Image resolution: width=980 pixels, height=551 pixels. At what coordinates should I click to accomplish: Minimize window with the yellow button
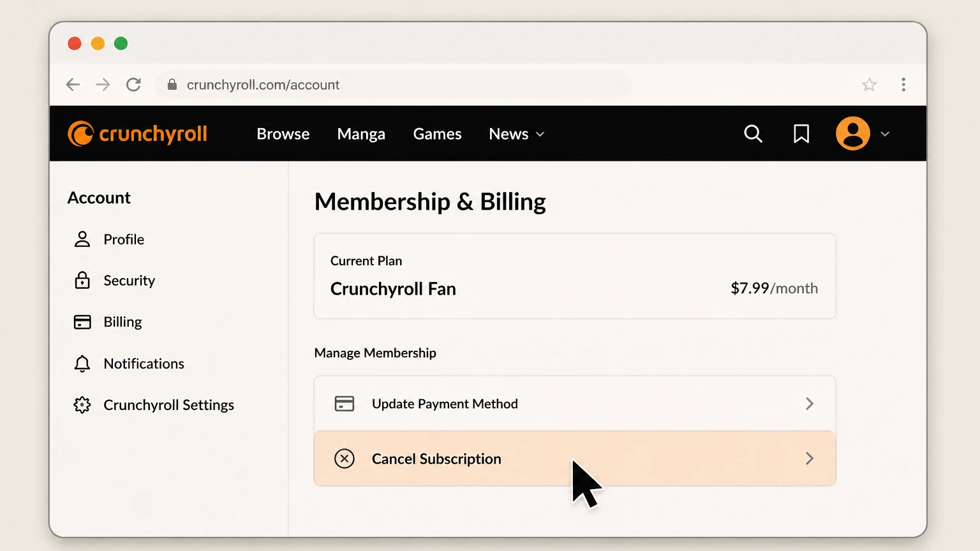coord(98,43)
